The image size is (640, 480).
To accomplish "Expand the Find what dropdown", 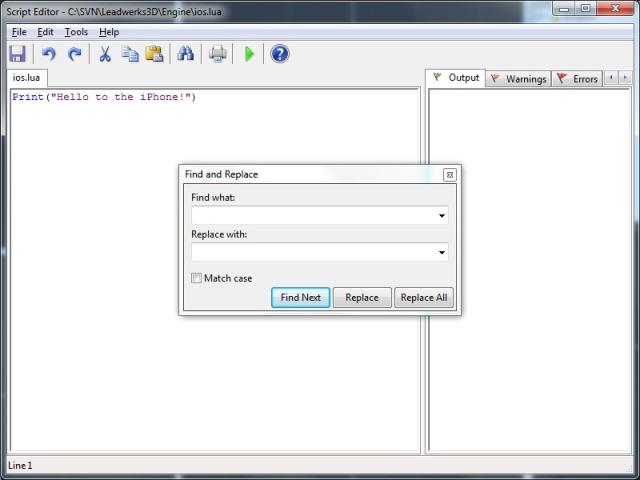I will pos(441,216).
